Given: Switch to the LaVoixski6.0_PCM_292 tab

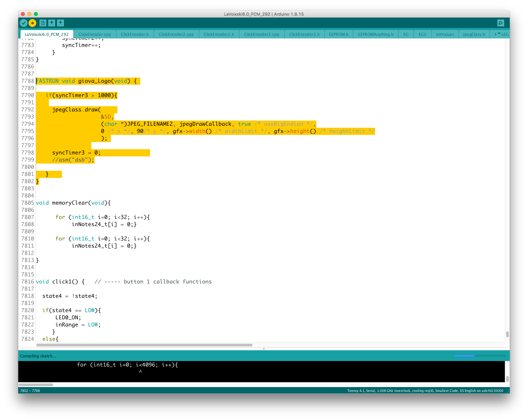Looking at the screenshot, I should (47, 34).
